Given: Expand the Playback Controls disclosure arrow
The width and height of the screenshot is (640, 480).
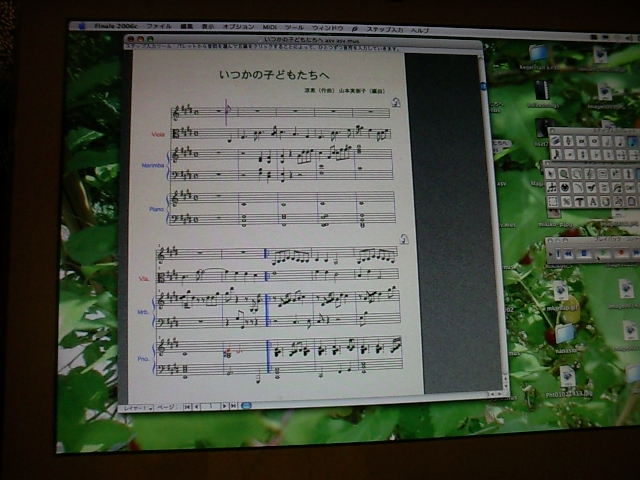Looking at the screenshot, I should click(x=551, y=254).
